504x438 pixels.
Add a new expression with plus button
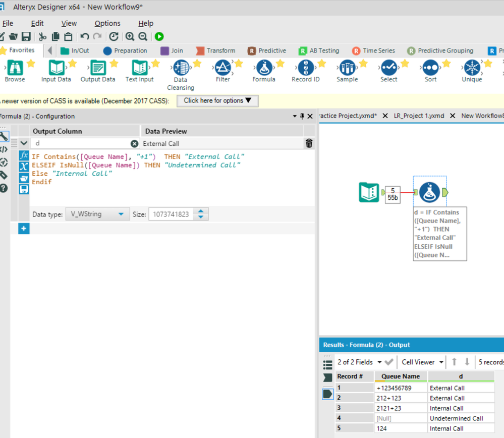click(24, 229)
